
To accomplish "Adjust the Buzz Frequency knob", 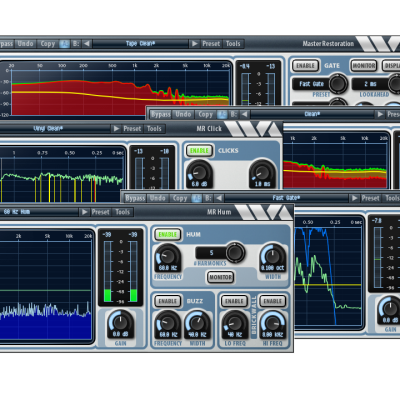I will click(168, 323).
